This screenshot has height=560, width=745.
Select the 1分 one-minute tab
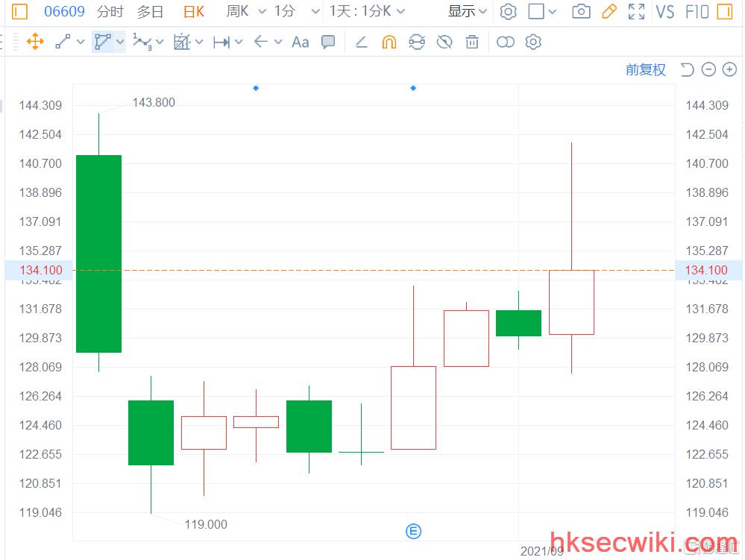[x=285, y=11]
